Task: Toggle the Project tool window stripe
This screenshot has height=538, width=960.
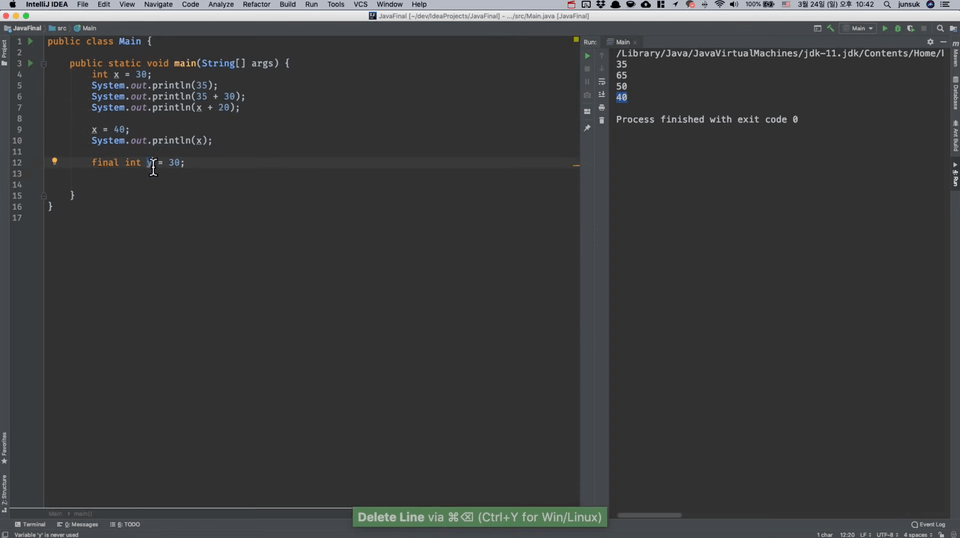Action: tap(4, 53)
